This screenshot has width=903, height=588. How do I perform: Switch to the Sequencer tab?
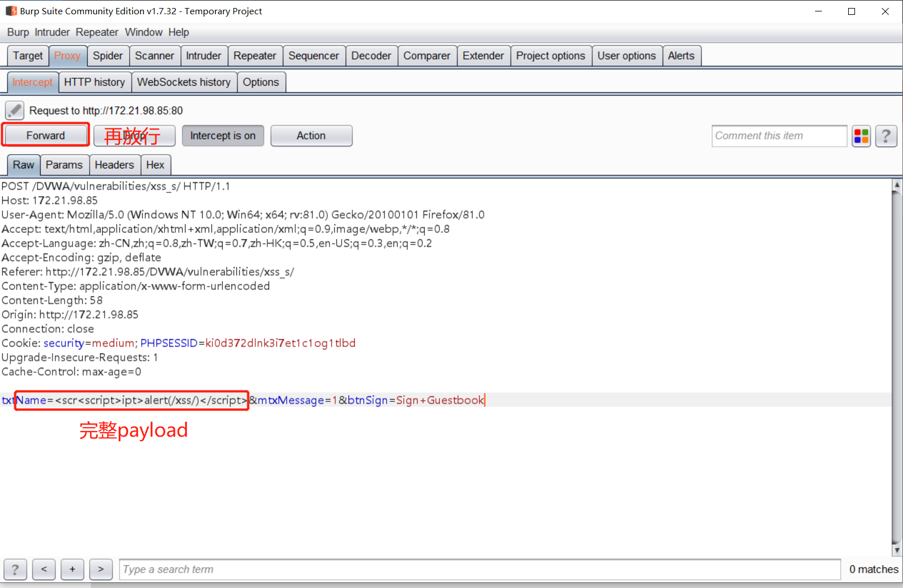(314, 56)
